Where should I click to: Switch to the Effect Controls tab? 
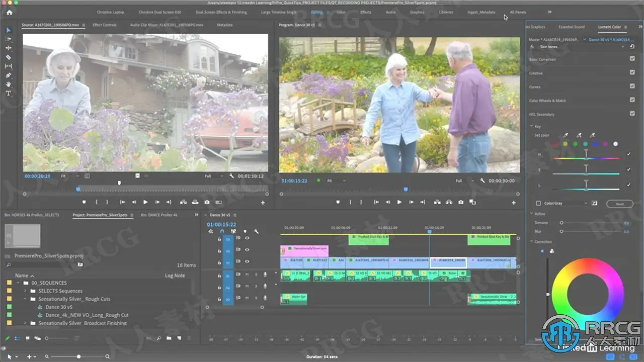pos(105,25)
